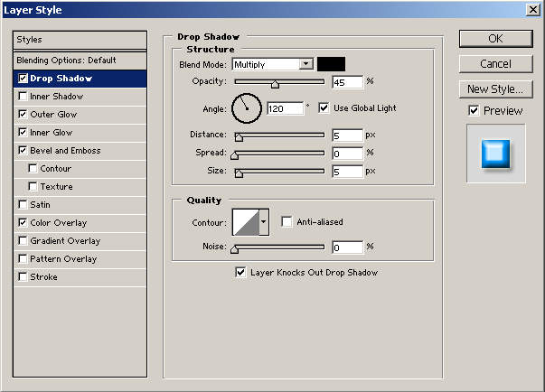Click the Spread slider handle
Image resolution: width=545 pixels, height=392 pixels.
tap(235, 155)
